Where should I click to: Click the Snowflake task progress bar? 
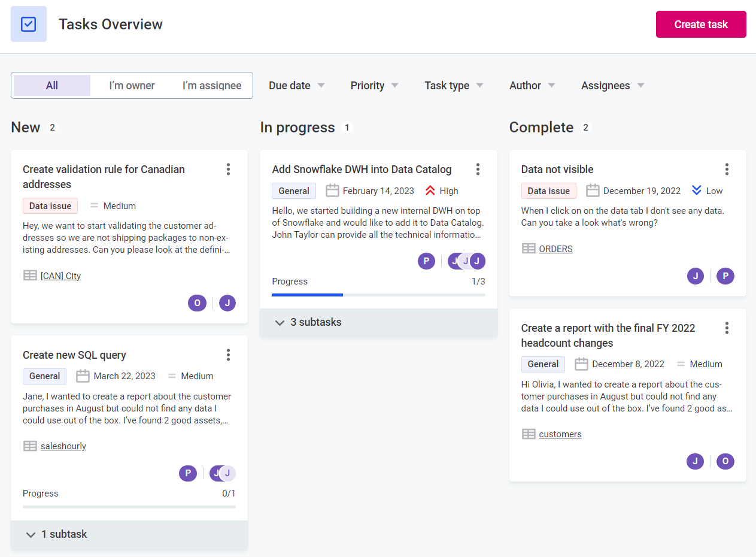coord(378,295)
